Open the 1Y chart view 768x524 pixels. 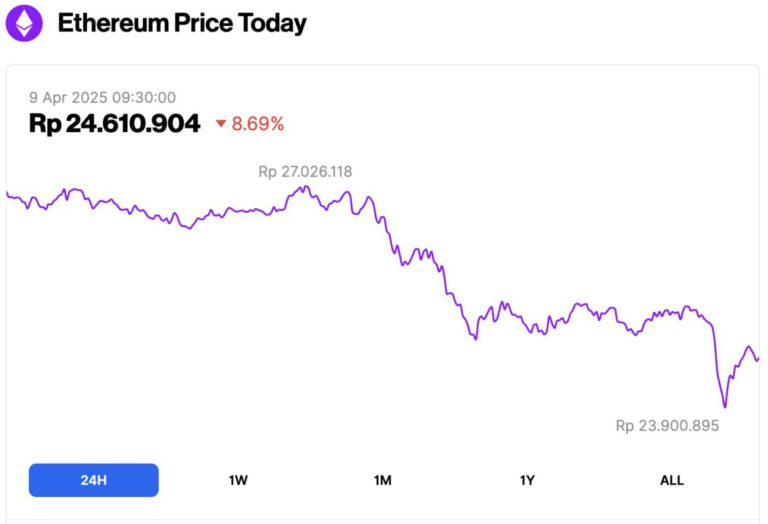pyautogui.click(x=527, y=480)
